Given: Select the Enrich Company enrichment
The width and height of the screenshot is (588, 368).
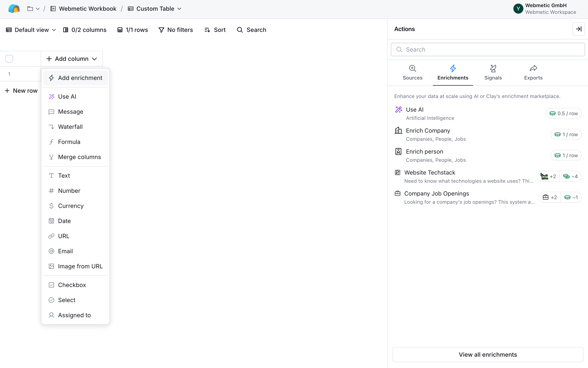Looking at the screenshot, I should tap(488, 135).
